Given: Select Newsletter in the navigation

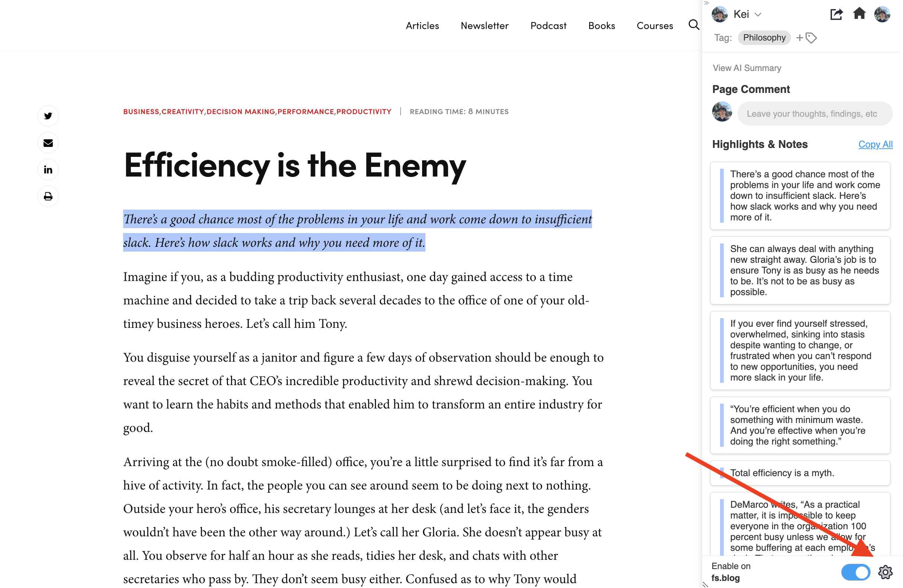Looking at the screenshot, I should tap(484, 25).
